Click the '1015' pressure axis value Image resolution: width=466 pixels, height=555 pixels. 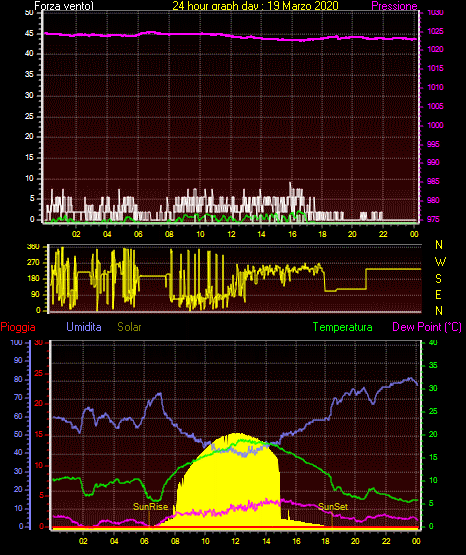[435, 68]
